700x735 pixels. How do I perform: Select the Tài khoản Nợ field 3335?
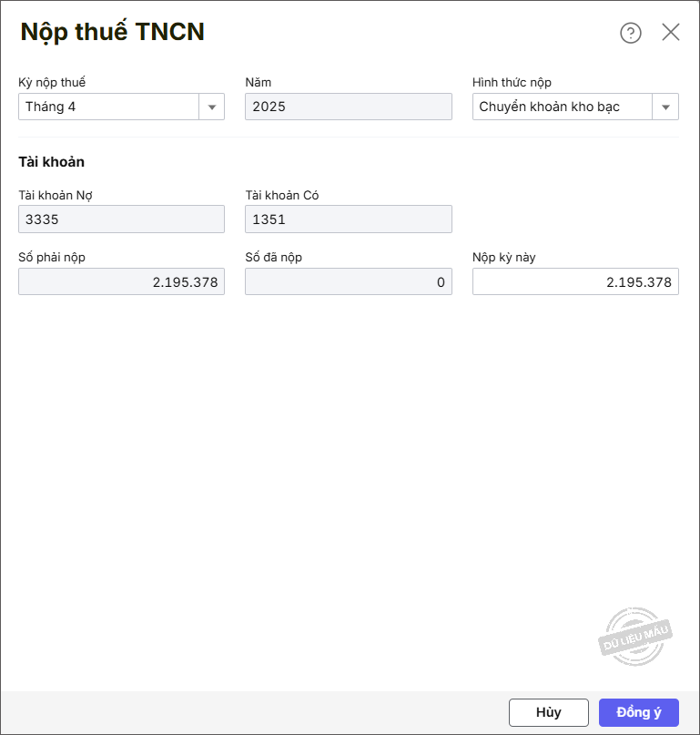tap(121, 219)
